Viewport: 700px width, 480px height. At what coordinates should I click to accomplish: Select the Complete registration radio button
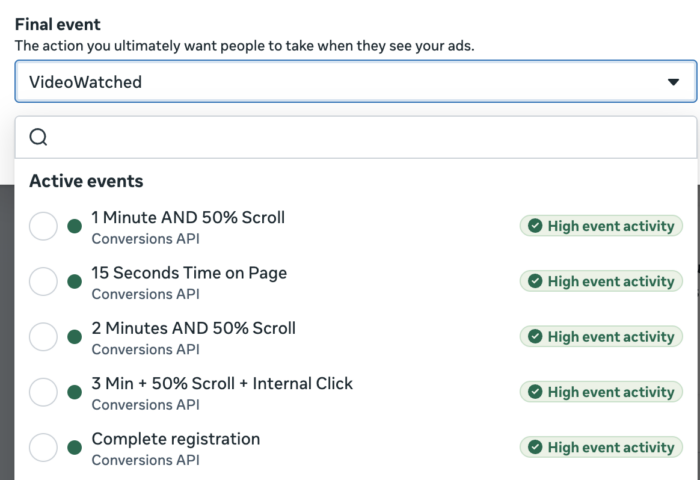click(43, 447)
